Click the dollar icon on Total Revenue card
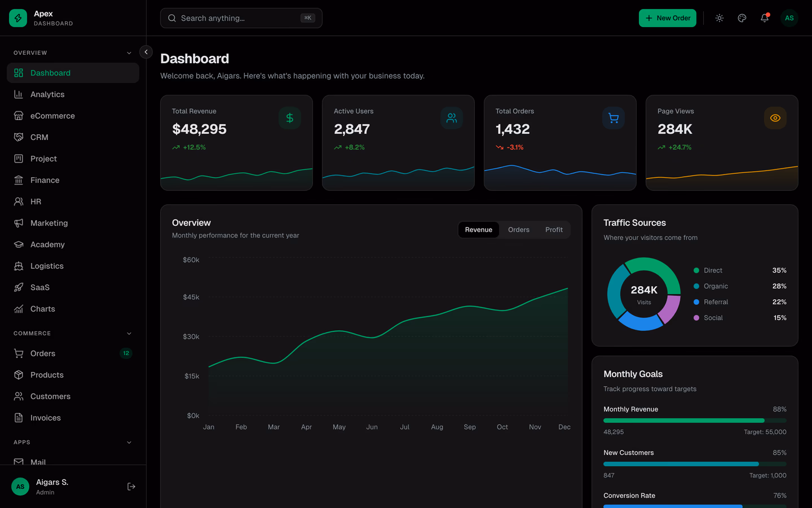812x508 pixels. click(x=290, y=118)
